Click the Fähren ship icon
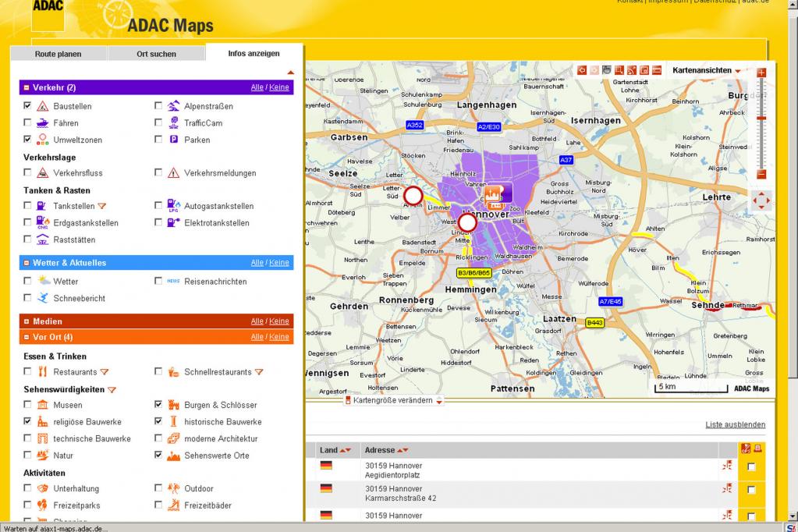Viewport: 798px width, 532px height. 43,122
